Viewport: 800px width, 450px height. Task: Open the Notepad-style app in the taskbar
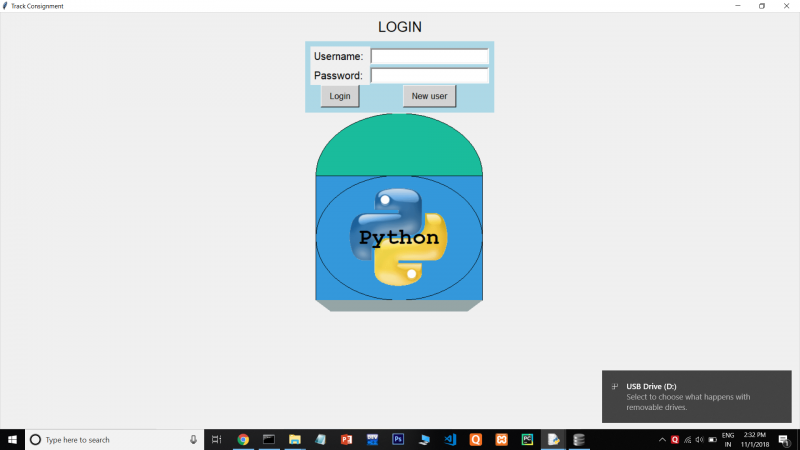pyautogui.click(x=320, y=439)
